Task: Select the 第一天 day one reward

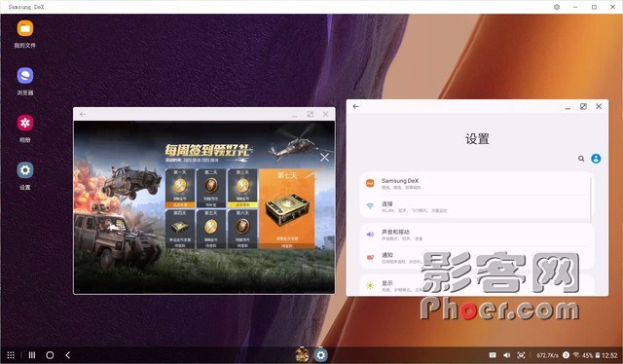Action: pos(179,188)
